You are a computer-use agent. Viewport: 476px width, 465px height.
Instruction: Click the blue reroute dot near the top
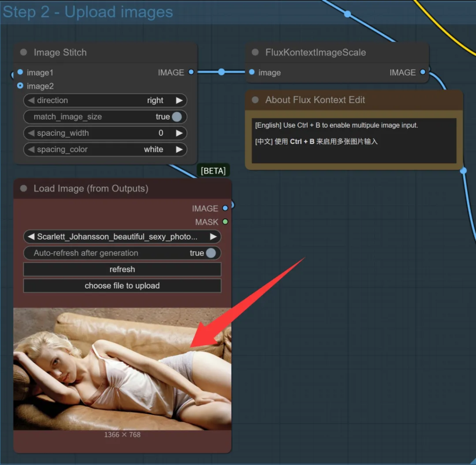(348, 14)
